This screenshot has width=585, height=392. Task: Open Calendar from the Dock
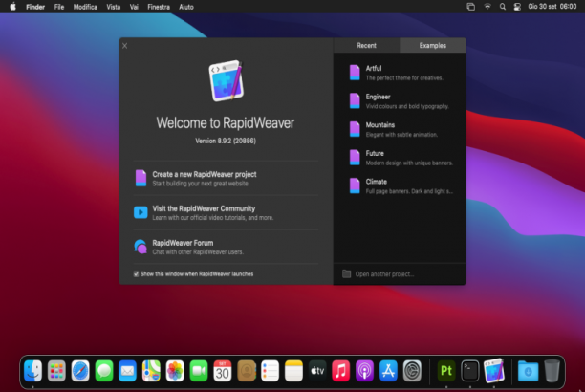coord(223,371)
